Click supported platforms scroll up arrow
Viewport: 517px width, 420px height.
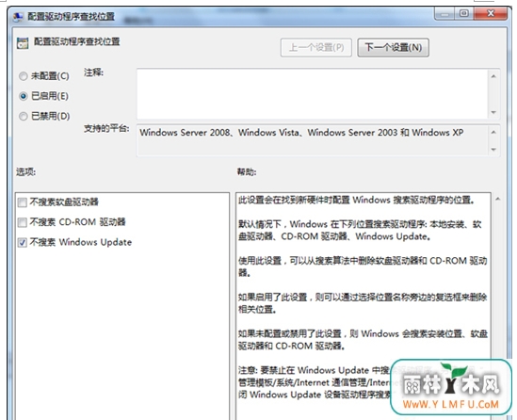coord(493,132)
